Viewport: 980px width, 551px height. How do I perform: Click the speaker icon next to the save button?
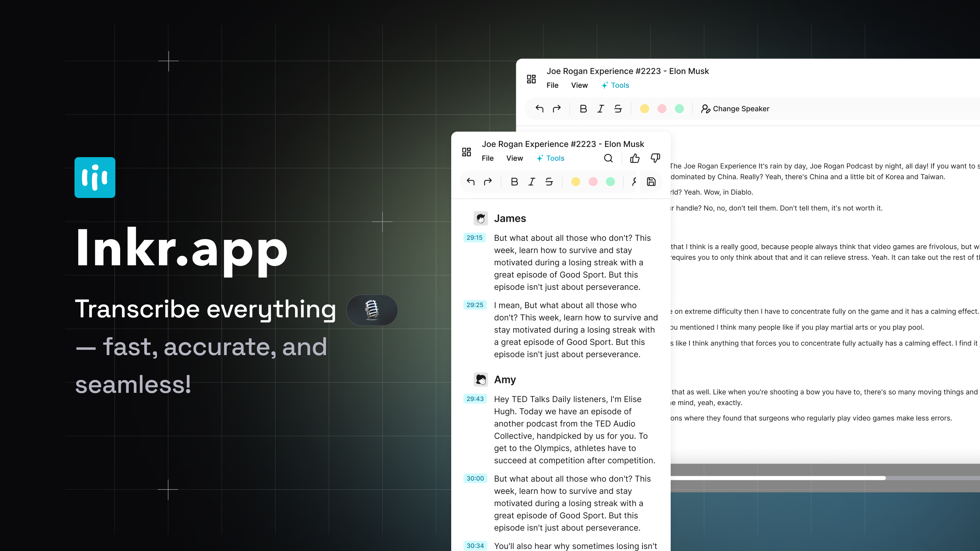coord(634,182)
